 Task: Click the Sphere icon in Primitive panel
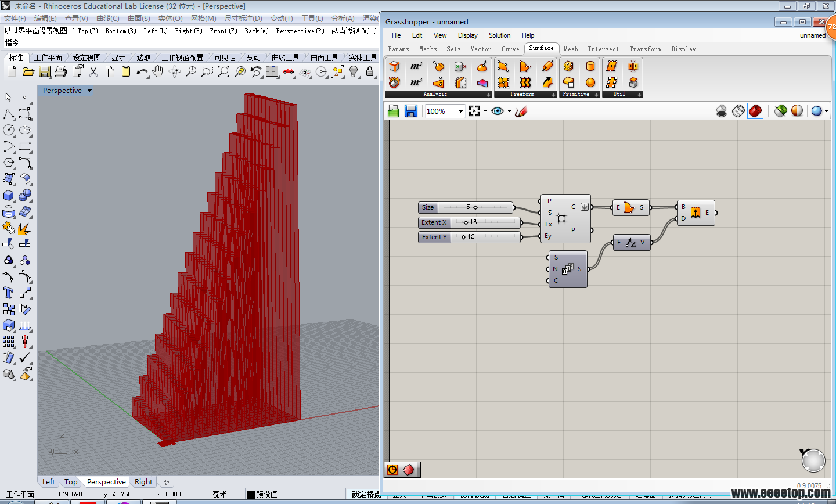click(590, 82)
